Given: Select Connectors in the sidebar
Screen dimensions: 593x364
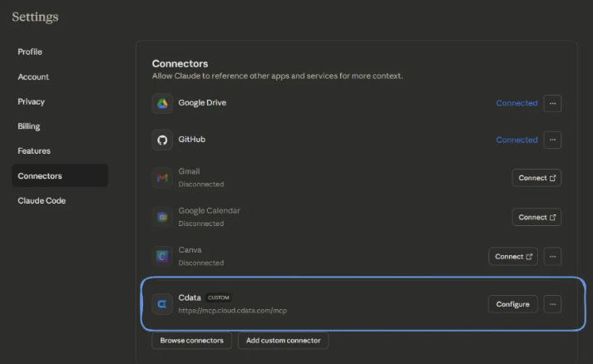Looking at the screenshot, I should pos(60,175).
